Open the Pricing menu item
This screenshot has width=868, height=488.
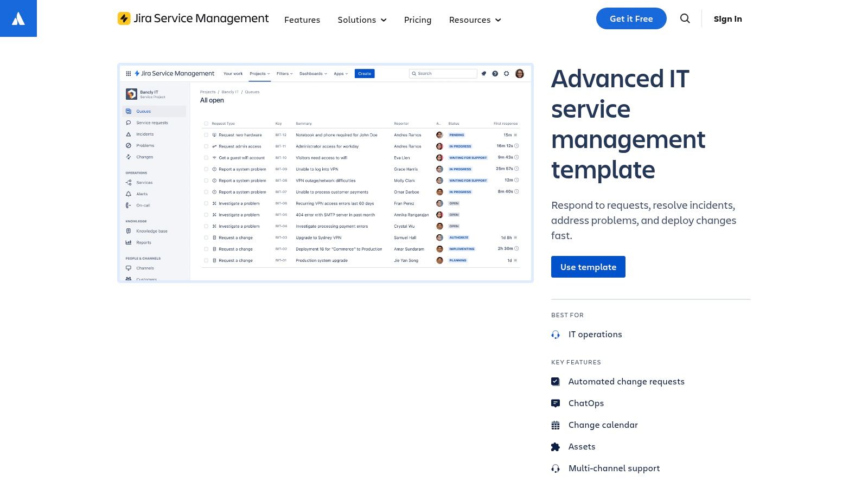point(418,20)
